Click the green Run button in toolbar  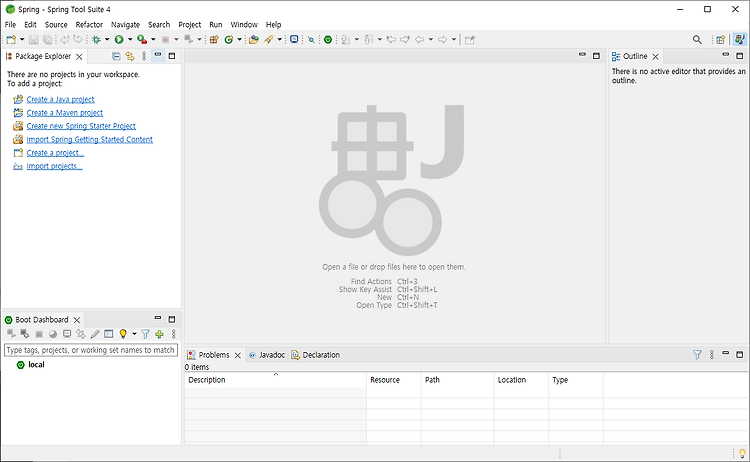[x=119, y=40]
